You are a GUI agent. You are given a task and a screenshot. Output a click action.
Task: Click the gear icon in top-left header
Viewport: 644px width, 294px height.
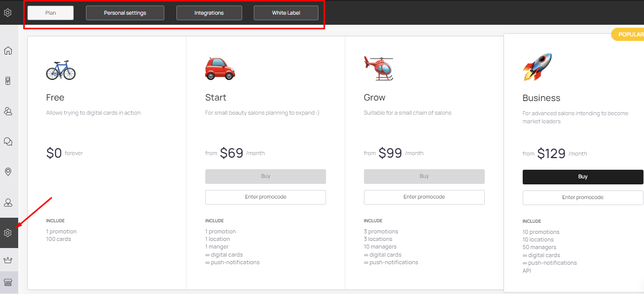click(8, 13)
